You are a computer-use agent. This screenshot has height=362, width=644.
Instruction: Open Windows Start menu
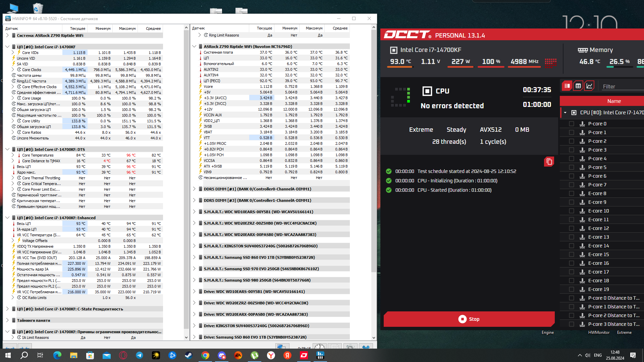tap(8, 355)
